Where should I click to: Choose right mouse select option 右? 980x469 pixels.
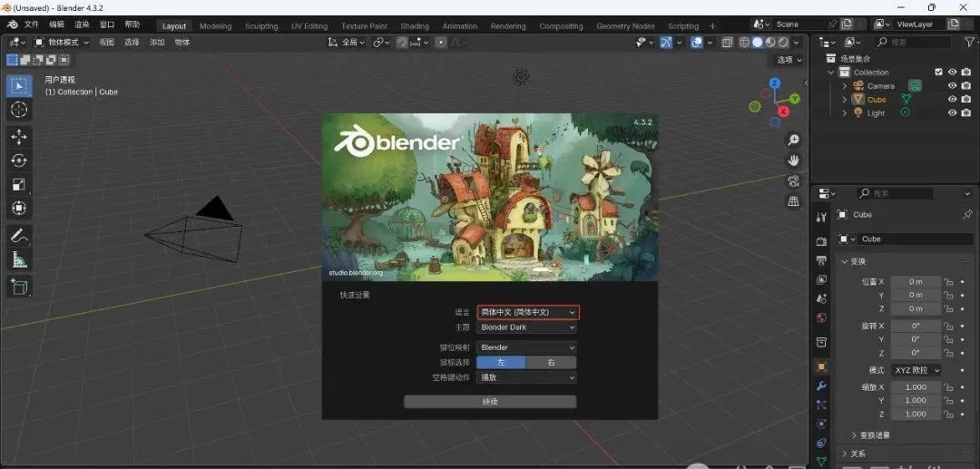coord(551,362)
